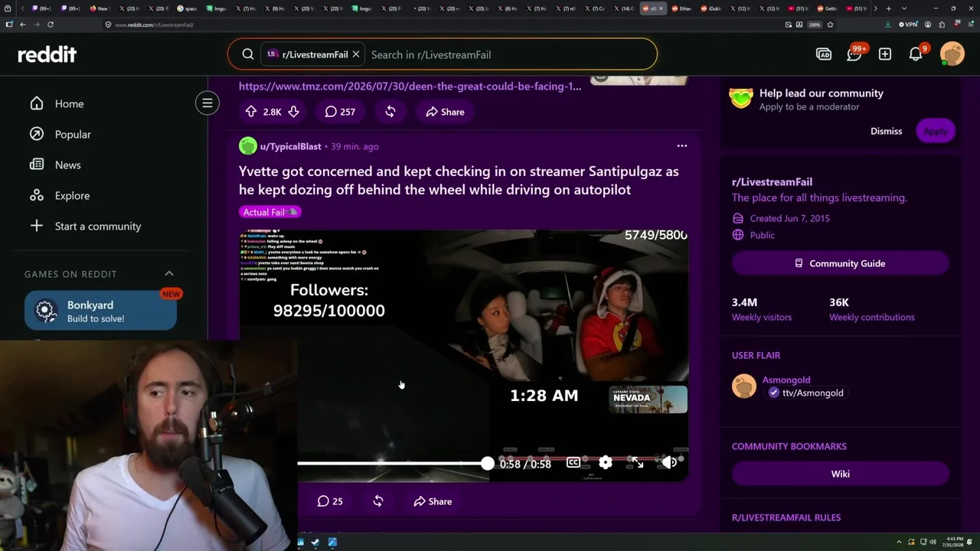Crosspost the Yvette post
This screenshot has height=551, width=980.
pos(378,501)
